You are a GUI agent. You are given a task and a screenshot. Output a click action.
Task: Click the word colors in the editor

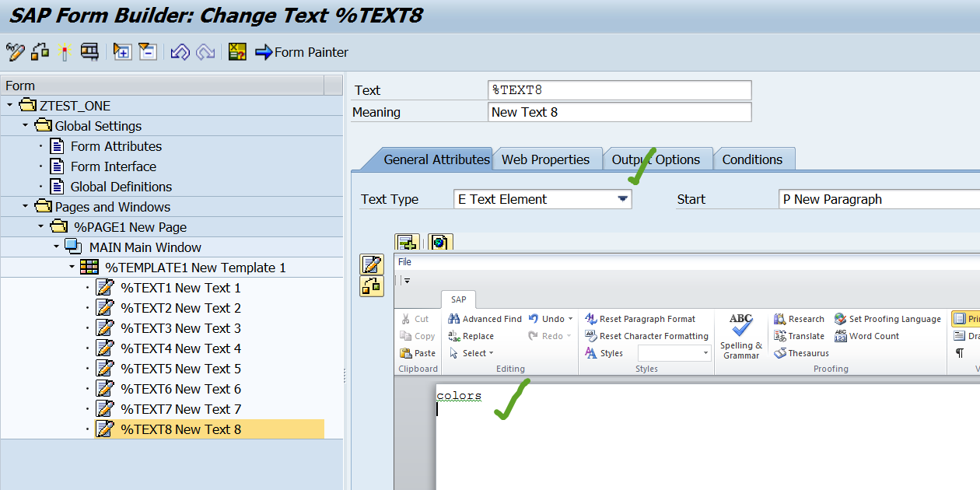(459, 396)
